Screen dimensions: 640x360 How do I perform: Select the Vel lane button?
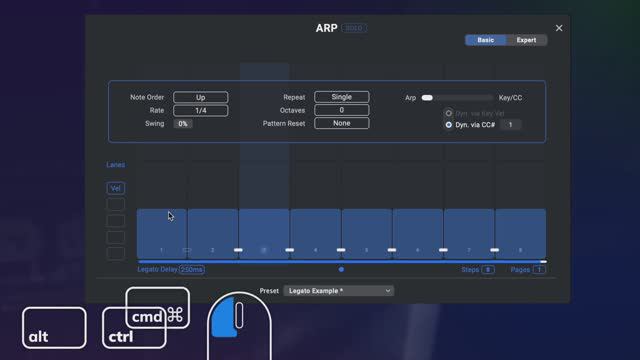116,188
